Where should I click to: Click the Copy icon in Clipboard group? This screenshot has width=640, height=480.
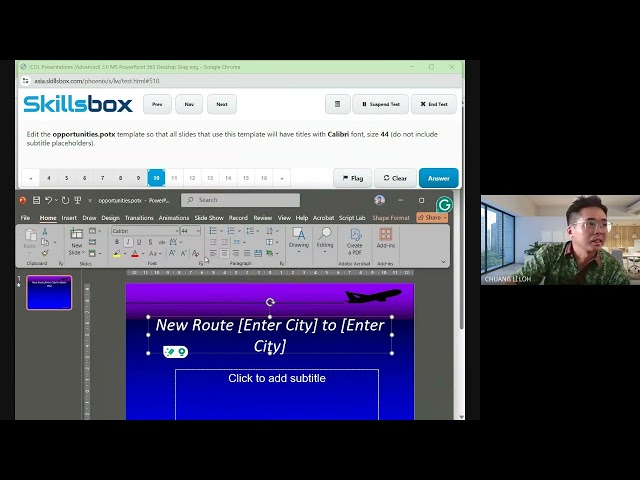(x=45, y=242)
